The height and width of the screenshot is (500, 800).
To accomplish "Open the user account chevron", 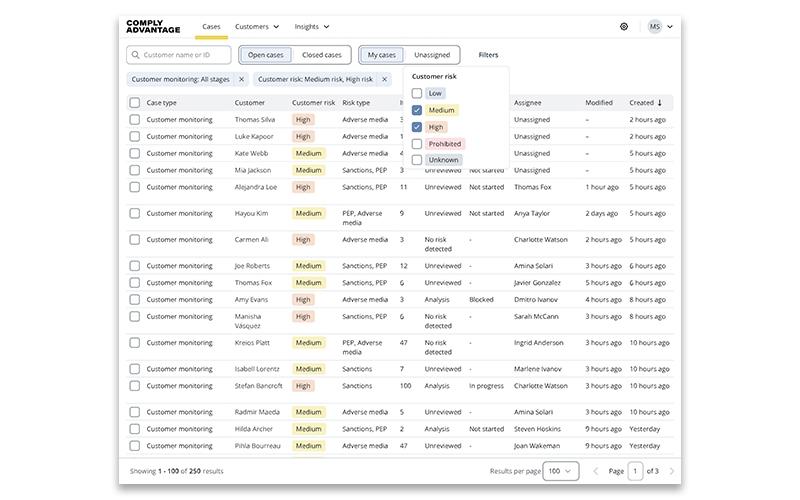I will [670, 27].
